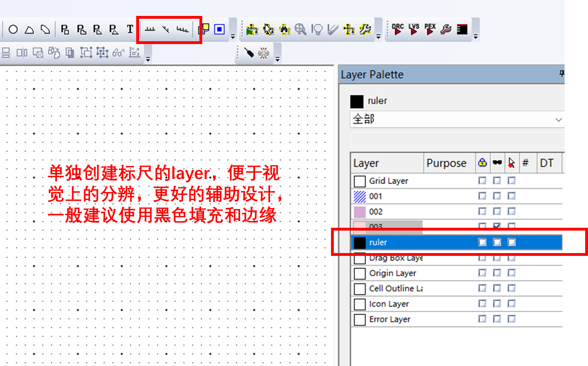Toggle hide checkbox for Error Layer

click(x=497, y=319)
